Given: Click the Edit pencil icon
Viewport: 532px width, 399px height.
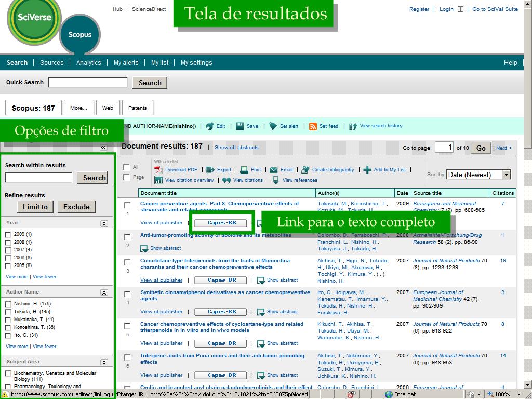Looking at the screenshot, I should pos(210,126).
